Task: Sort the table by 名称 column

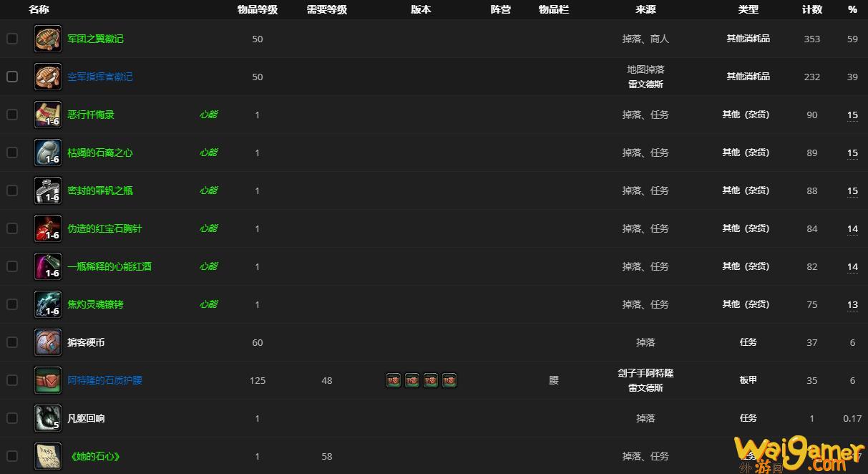Action: pos(39,9)
